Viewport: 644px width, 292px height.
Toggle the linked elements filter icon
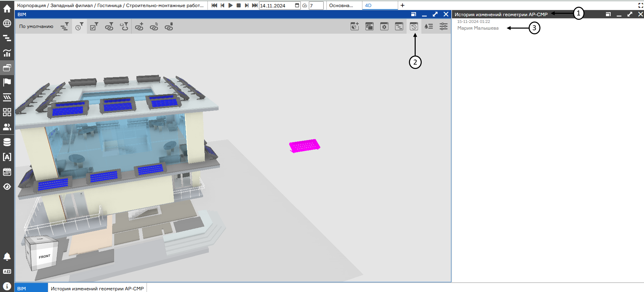109,27
